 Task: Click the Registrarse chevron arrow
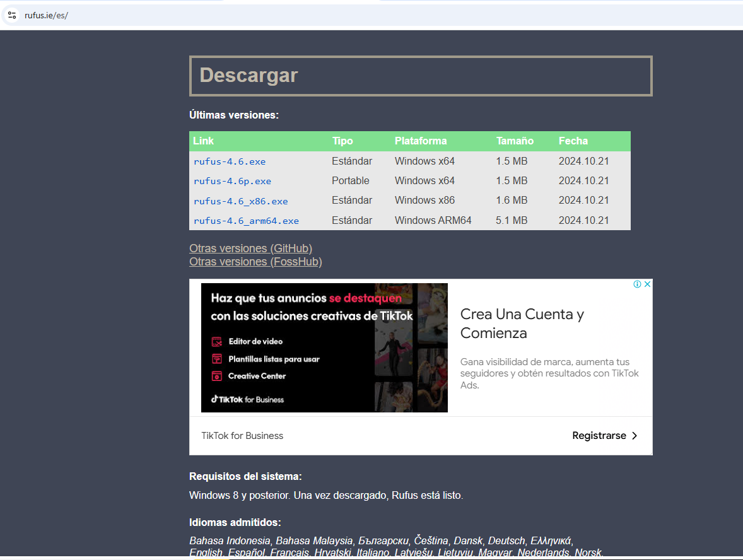[635, 435]
